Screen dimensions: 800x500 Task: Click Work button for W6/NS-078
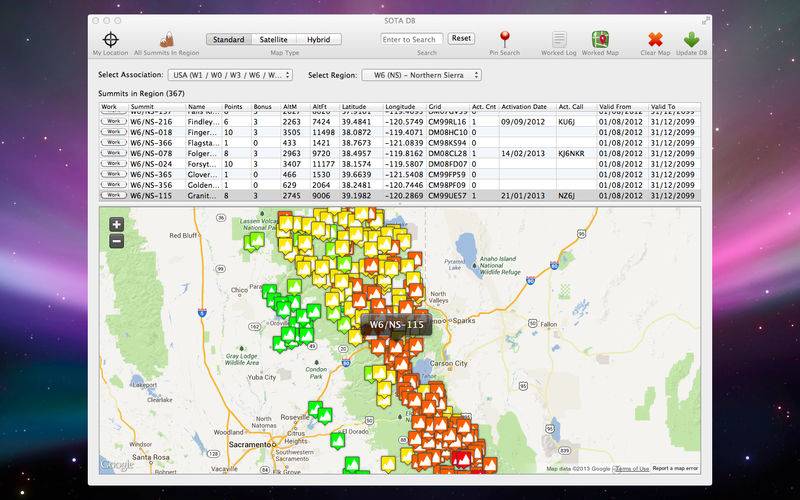pos(113,153)
